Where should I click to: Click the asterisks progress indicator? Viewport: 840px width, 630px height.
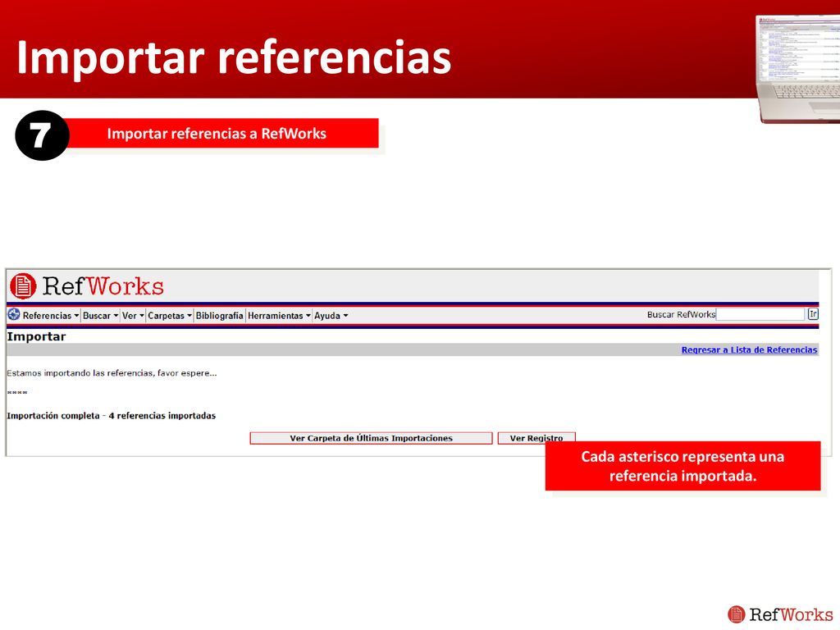click(17, 393)
